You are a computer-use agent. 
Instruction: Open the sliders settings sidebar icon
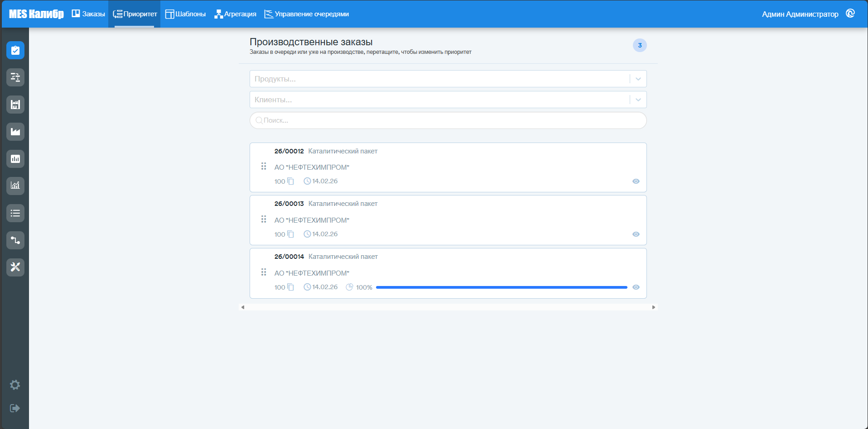click(15, 77)
